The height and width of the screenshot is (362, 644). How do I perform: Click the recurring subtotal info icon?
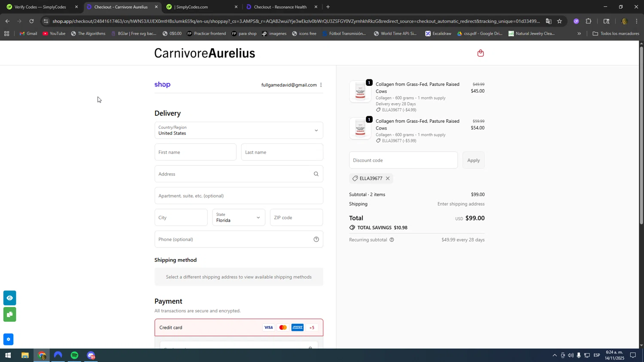[392, 240]
